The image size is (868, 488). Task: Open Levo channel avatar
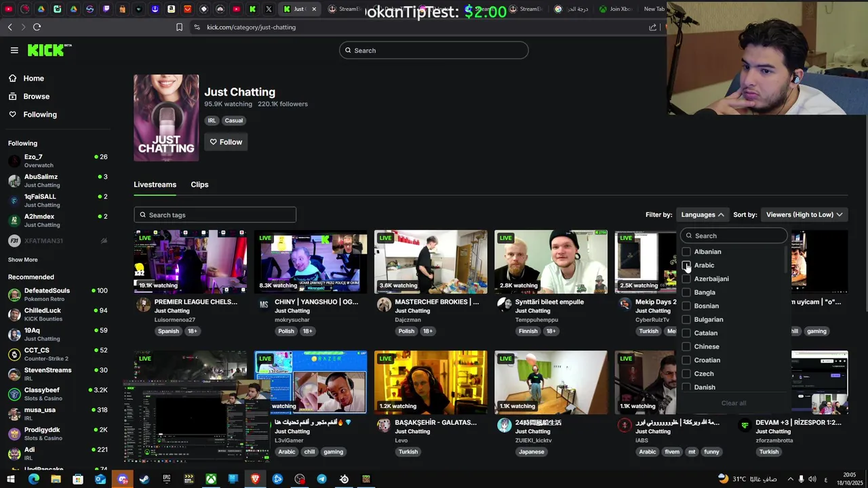click(x=384, y=425)
